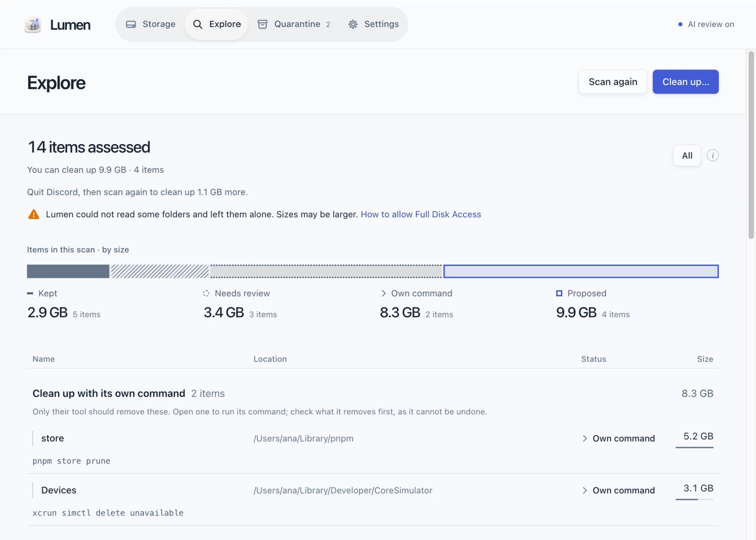Expand Own command for the store row
756x540 pixels.
(619, 438)
